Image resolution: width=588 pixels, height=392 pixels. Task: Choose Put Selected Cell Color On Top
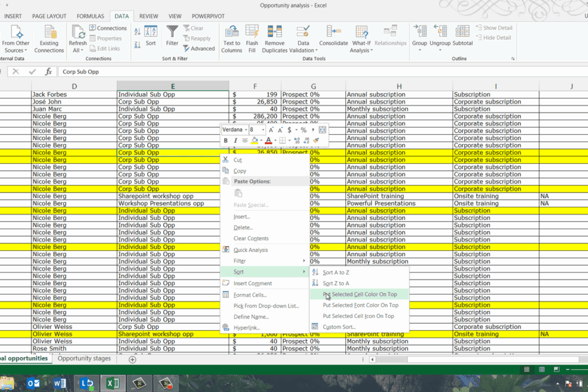click(x=359, y=295)
